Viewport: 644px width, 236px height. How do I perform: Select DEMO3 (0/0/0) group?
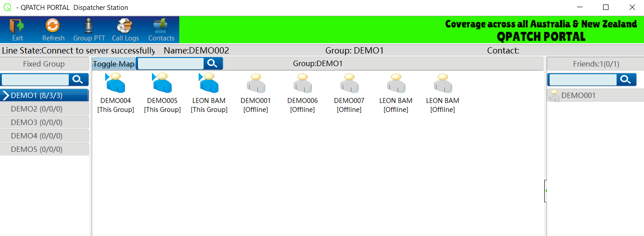click(44, 122)
